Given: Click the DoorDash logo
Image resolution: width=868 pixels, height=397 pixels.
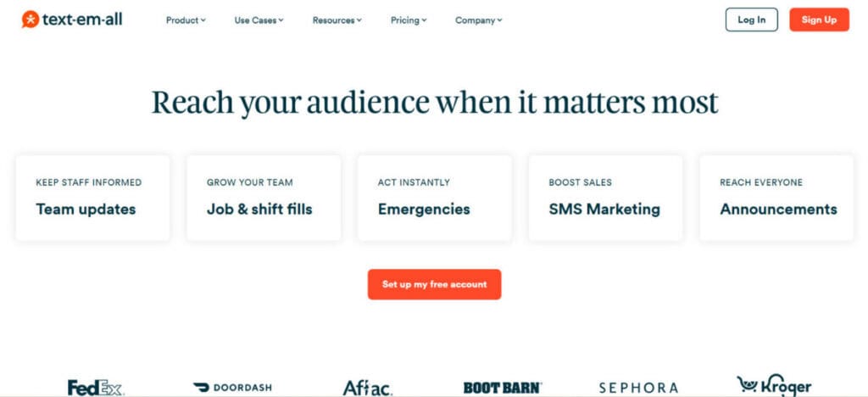Looking at the screenshot, I should click(232, 388).
